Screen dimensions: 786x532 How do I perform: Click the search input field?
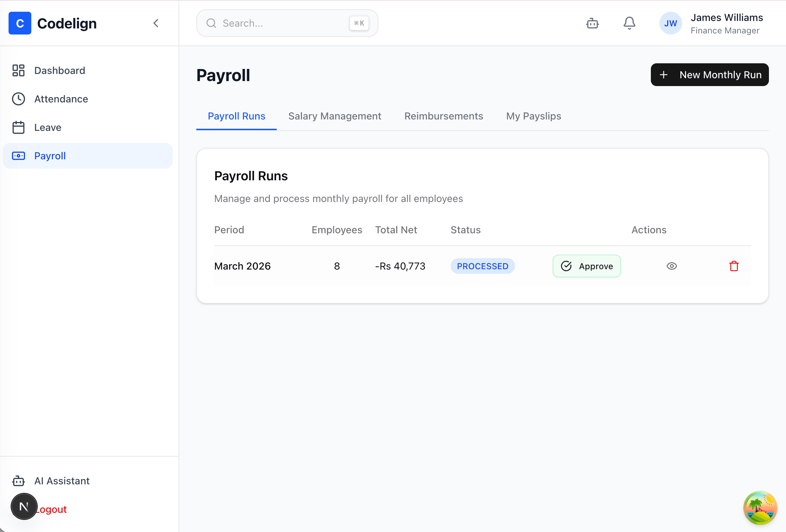(x=287, y=23)
